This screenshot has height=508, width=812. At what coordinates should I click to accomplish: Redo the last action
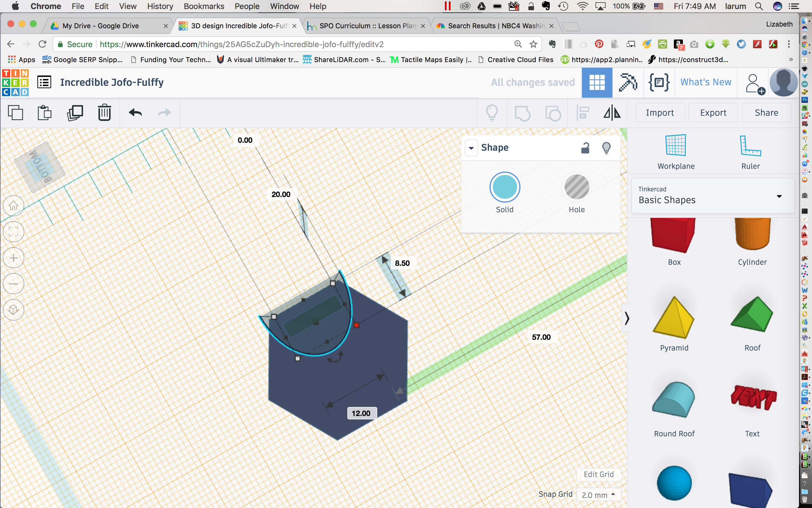tap(164, 113)
